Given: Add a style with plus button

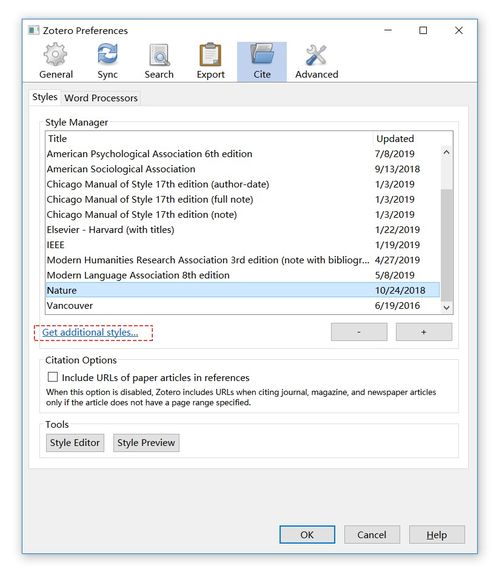Looking at the screenshot, I should click(424, 332).
